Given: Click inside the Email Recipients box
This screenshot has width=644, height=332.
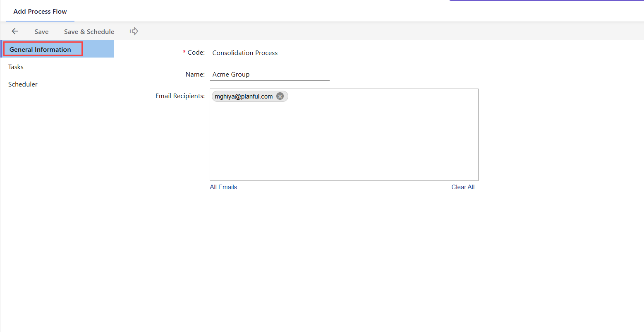Looking at the screenshot, I should tap(344, 135).
